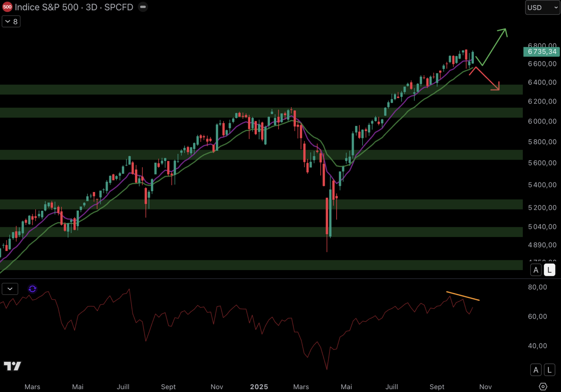Click the TradingView logo

(x=12, y=366)
